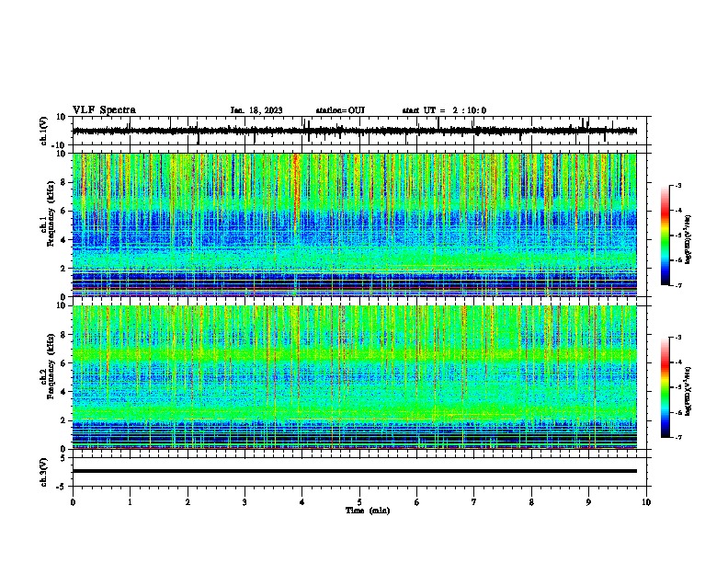Click time axis tick label "4"

click(x=302, y=502)
